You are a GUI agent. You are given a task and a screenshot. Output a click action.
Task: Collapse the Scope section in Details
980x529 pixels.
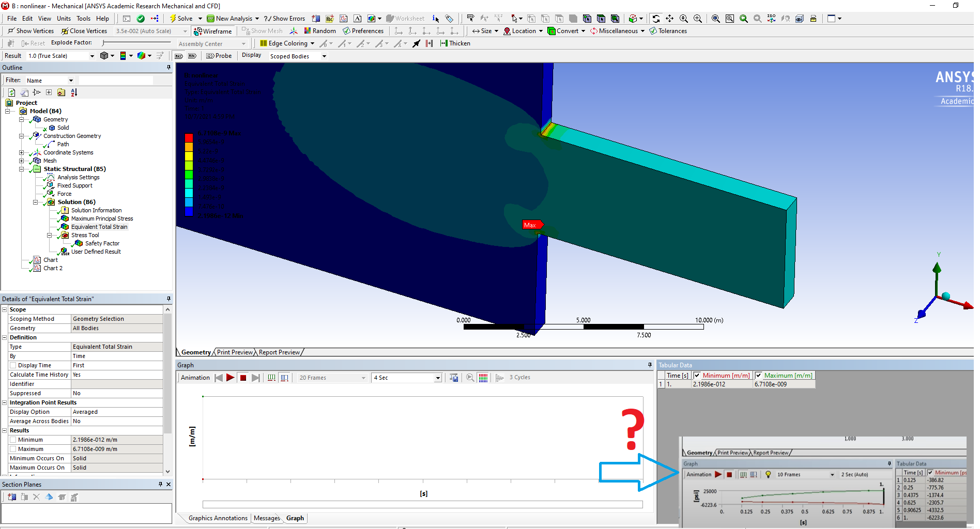(5, 309)
